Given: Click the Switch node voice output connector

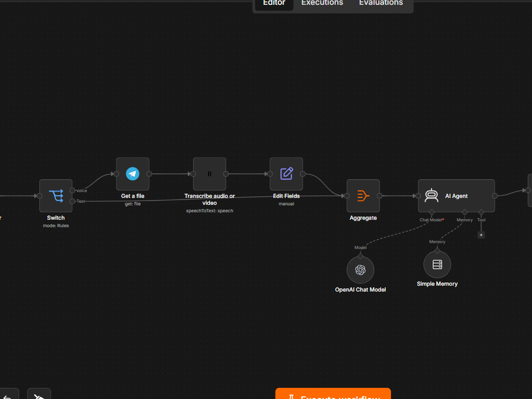Looking at the screenshot, I should pos(72,190).
